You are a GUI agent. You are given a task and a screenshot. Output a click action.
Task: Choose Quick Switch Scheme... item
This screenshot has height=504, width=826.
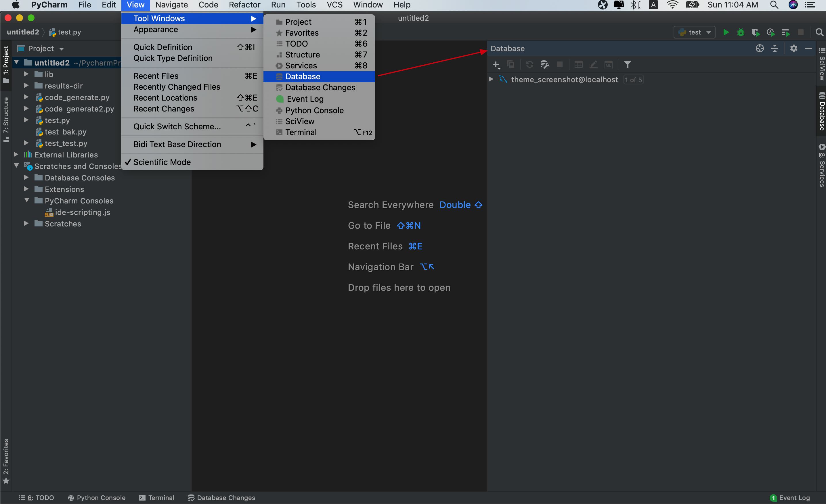(x=192, y=127)
